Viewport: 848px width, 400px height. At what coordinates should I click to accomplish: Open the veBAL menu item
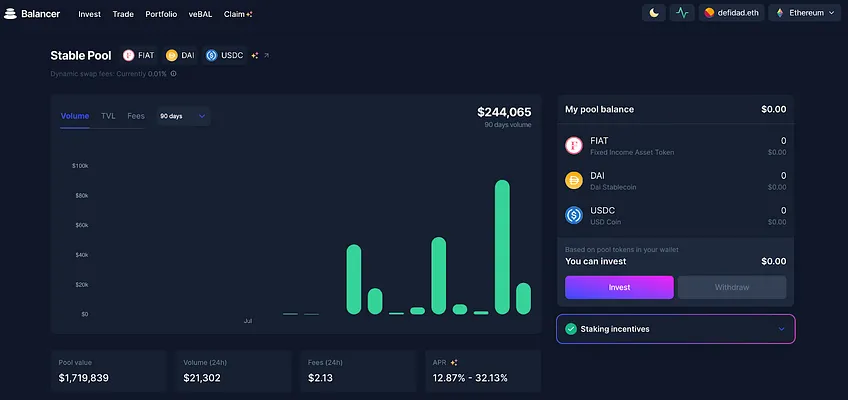(200, 14)
